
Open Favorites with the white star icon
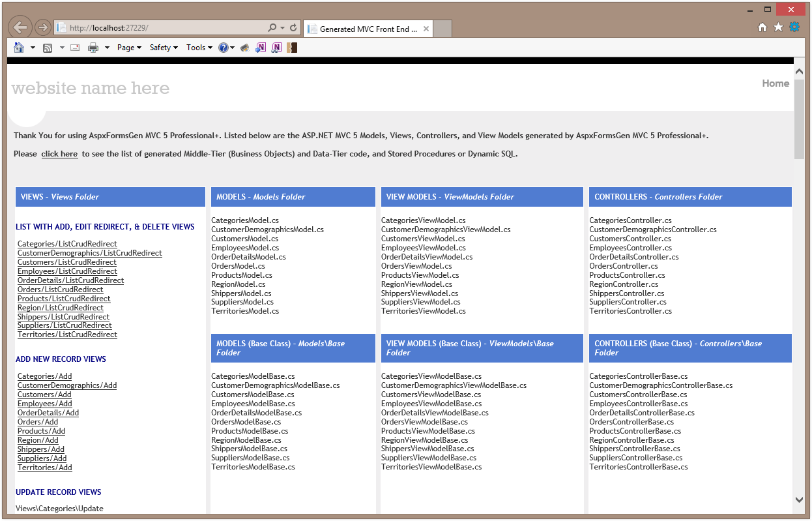778,27
